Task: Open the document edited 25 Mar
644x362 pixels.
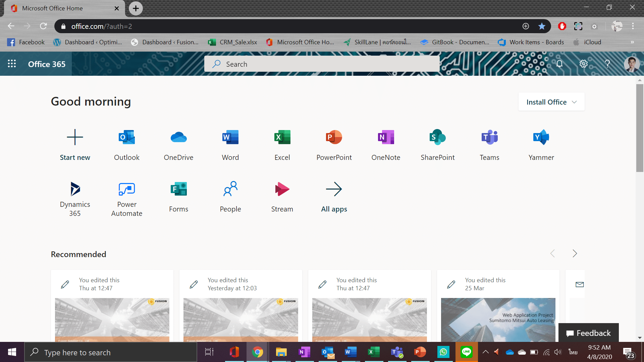Action: tap(498, 306)
